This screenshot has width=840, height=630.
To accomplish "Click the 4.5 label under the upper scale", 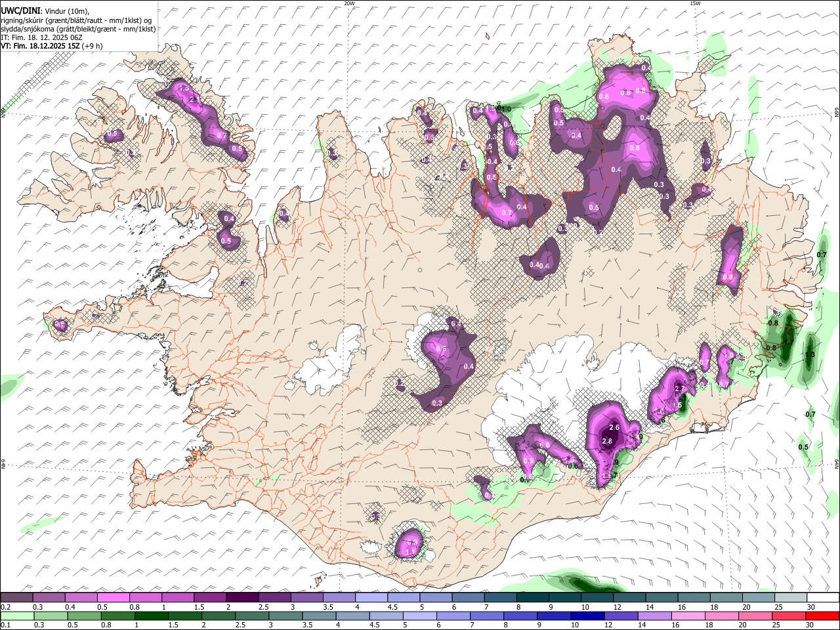I will point(392,607).
